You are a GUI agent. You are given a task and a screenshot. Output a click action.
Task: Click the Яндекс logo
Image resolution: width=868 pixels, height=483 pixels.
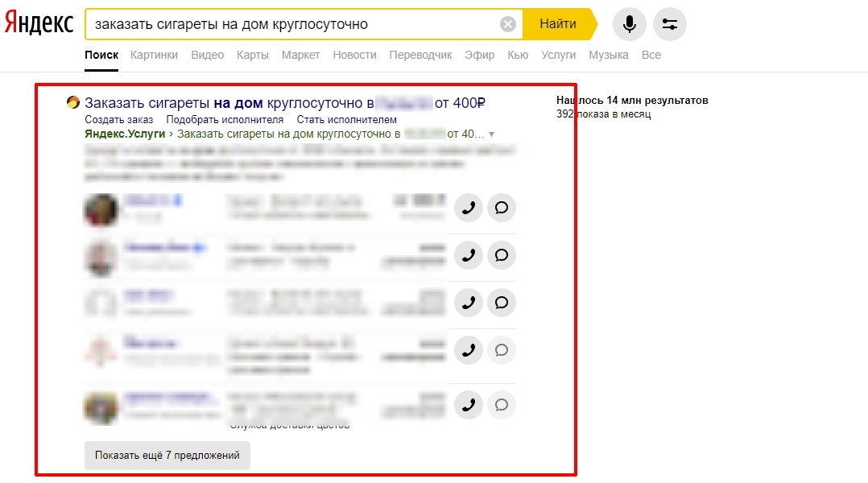click(x=39, y=24)
